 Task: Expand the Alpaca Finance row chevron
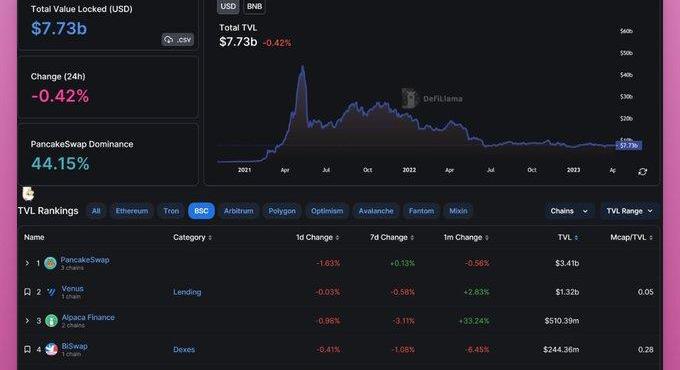click(x=27, y=321)
